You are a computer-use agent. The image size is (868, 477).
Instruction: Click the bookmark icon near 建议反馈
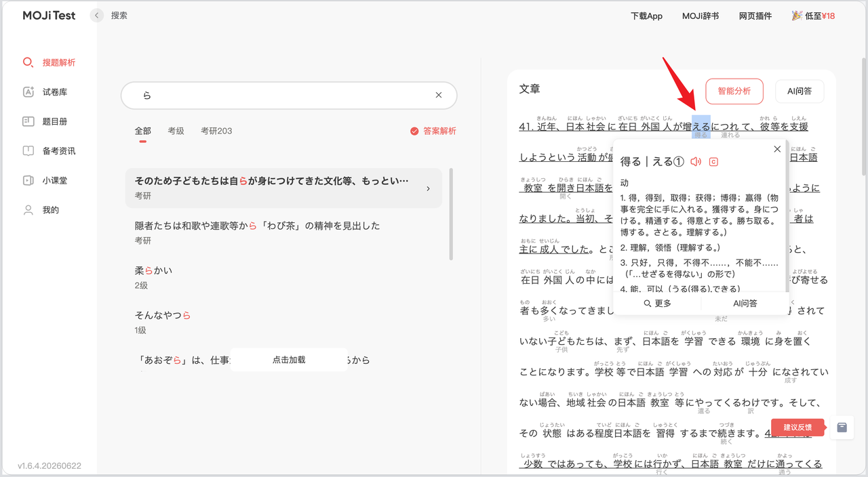(x=842, y=427)
